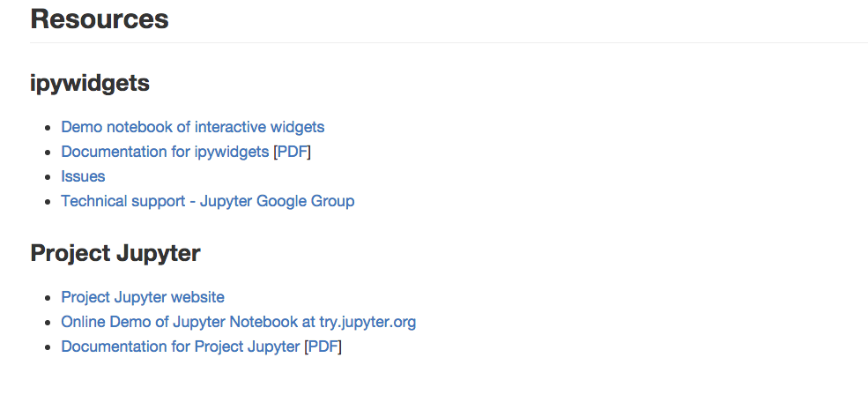Open Documentation for ipywidgets link
The height and width of the screenshot is (395, 868).
pos(164,152)
